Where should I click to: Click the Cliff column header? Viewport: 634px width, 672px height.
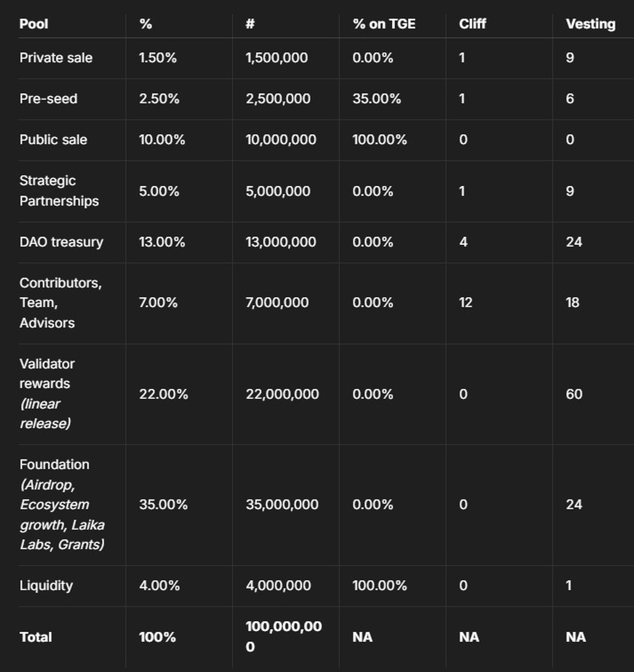pyautogui.click(x=472, y=24)
